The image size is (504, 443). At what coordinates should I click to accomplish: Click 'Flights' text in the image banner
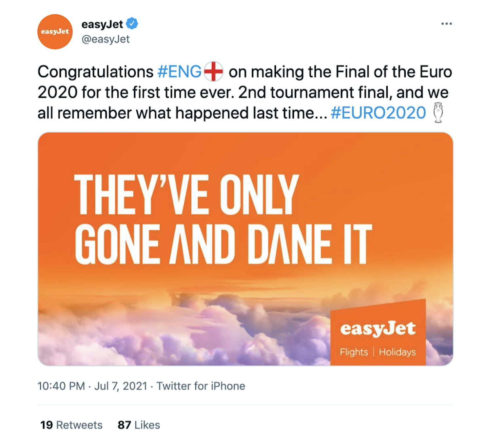point(354,352)
